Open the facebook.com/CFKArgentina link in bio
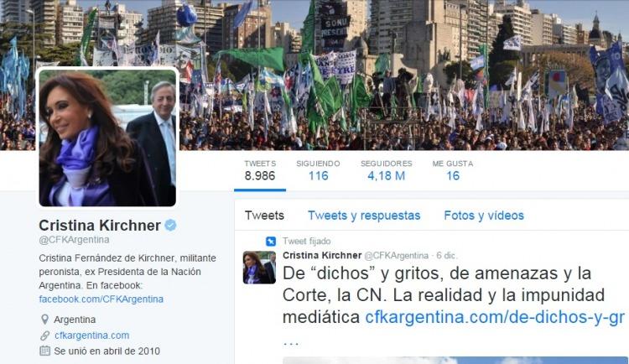This screenshot has height=364, width=629. point(101,299)
